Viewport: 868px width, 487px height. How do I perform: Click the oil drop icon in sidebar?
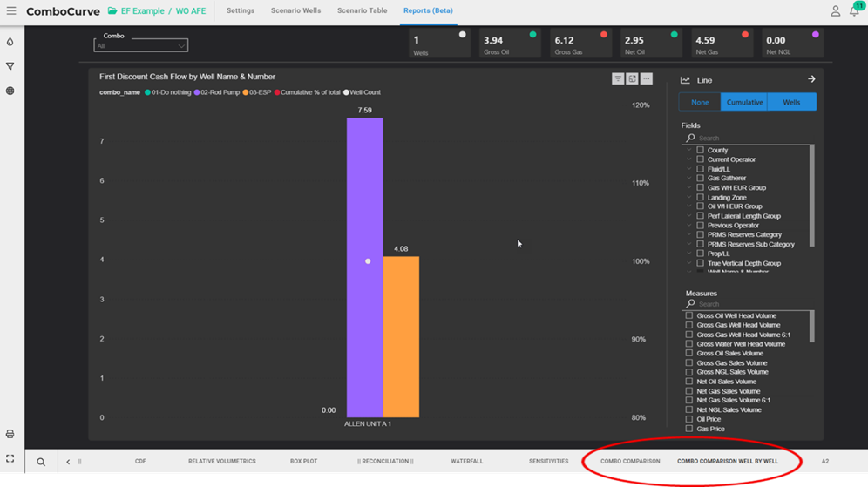click(x=10, y=42)
